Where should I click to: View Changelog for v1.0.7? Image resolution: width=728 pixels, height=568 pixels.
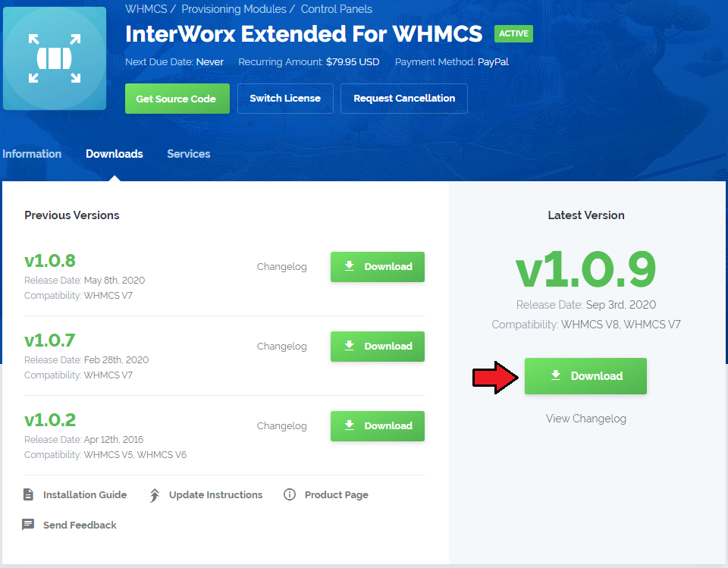point(282,346)
